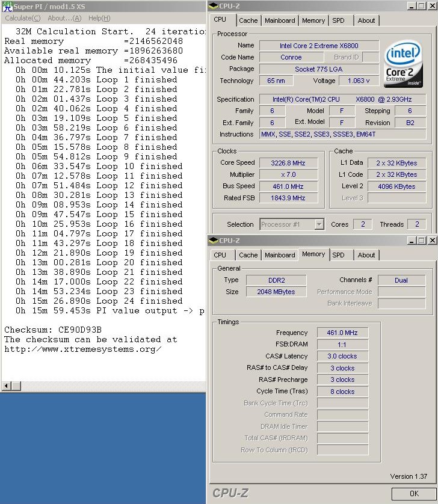Open Memory tab in upper CPU-Z window
This screenshot has width=438, height=504.
(x=313, y=20)
